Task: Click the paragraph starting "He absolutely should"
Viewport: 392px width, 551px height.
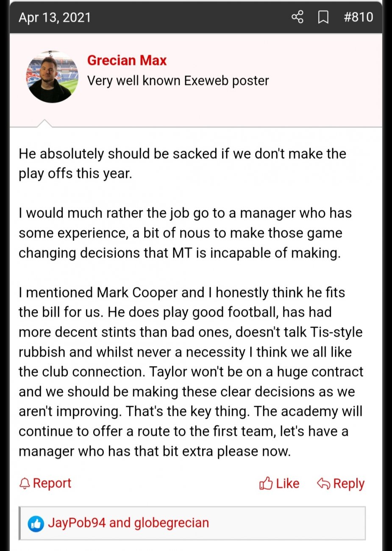Action: [182, 163]
